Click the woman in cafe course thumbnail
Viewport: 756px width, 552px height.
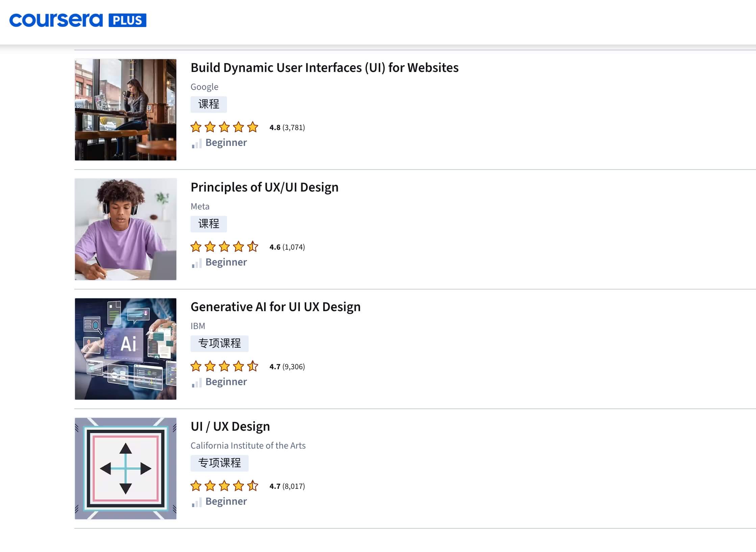click(125, 109)
